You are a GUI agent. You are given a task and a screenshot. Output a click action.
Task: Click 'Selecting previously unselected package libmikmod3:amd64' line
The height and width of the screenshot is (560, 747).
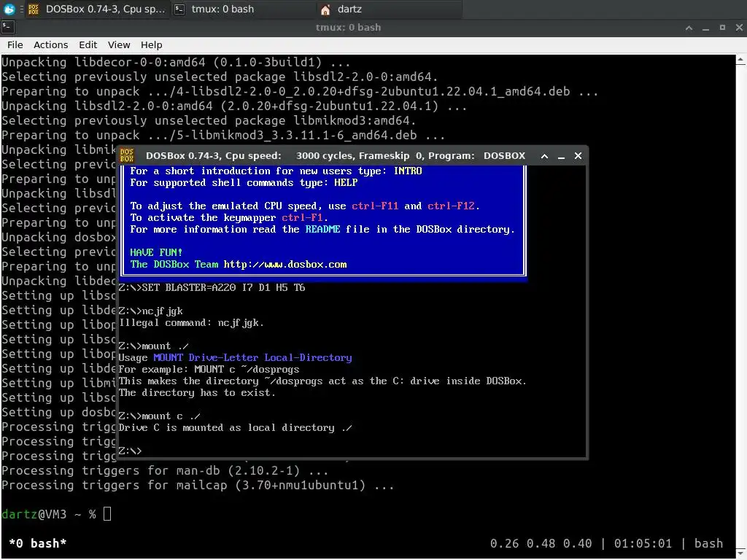[x=209, y=120]
